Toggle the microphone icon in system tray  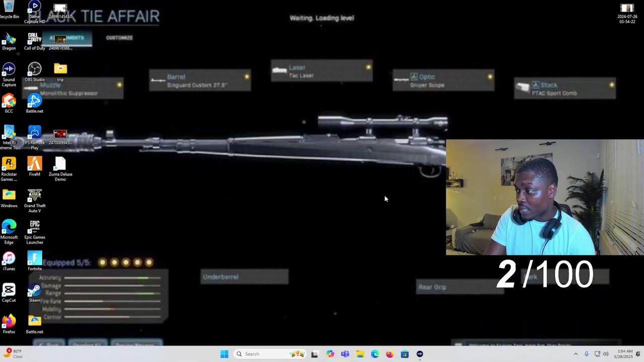(x=586, y=354)
